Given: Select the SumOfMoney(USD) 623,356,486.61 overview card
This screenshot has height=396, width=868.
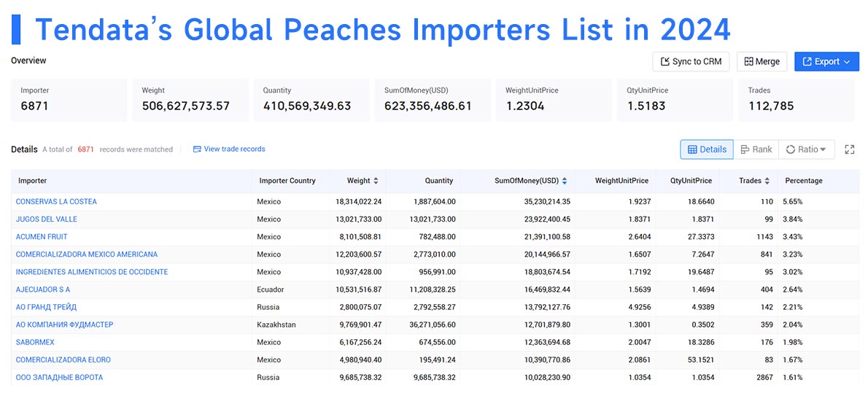Looking at the screenshot, I should tap(433, 100).
